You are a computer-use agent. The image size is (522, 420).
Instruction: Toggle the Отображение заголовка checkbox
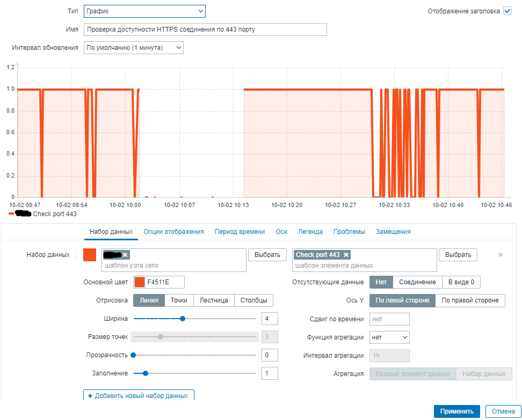pos(508,11)
